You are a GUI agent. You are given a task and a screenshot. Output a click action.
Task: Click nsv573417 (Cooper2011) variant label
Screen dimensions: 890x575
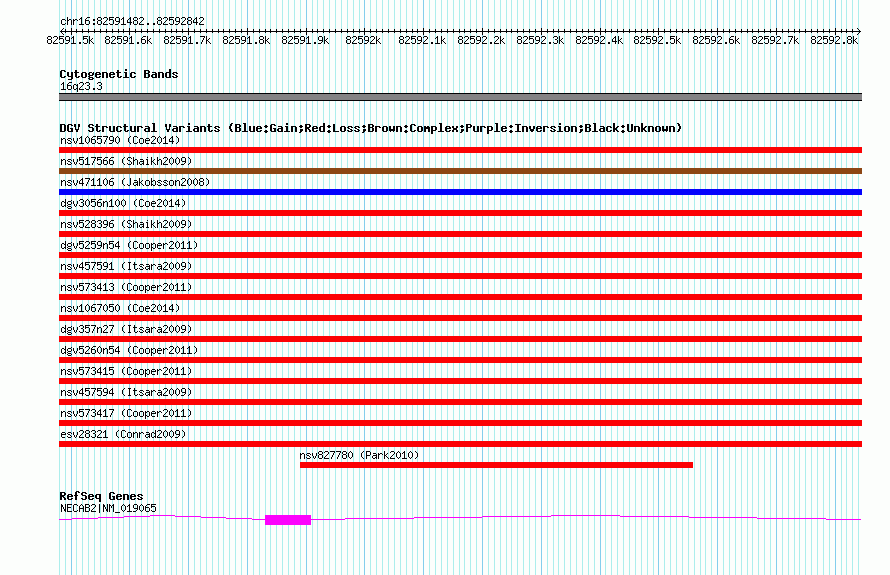click(126, 413)
